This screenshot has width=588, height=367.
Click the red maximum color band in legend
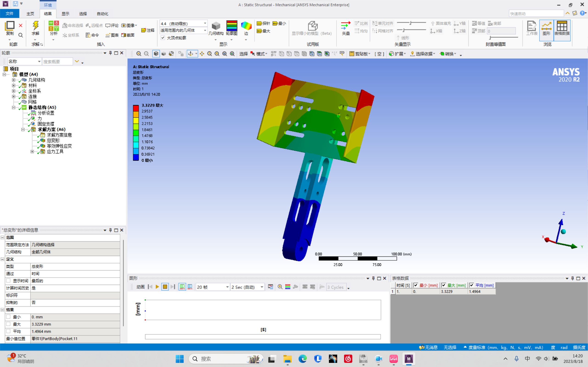[x=136, y=108]
